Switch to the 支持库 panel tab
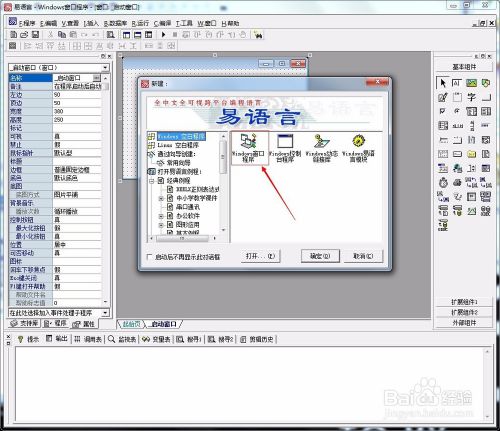This screenshot has height=431, width=500. coord(23,323)
